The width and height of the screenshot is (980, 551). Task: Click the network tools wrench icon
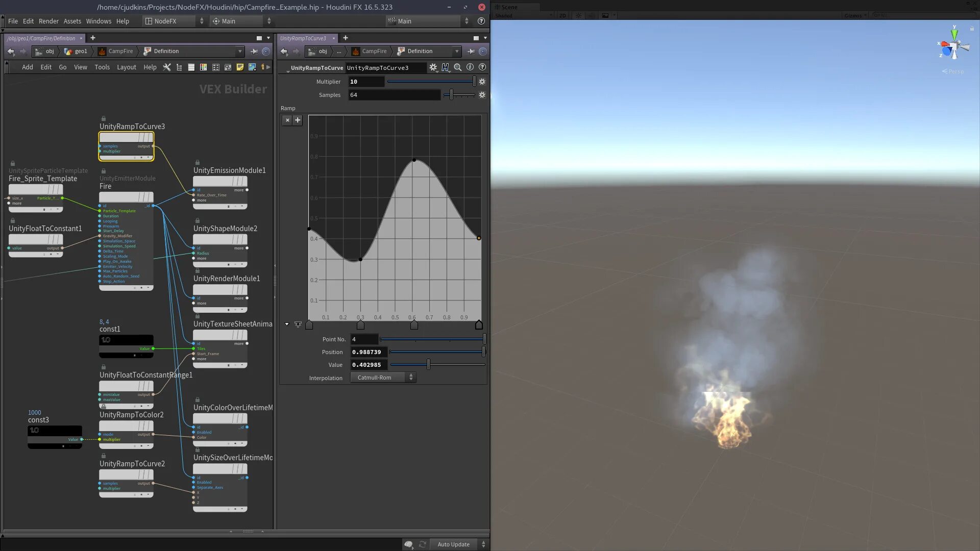coord(167,67)
